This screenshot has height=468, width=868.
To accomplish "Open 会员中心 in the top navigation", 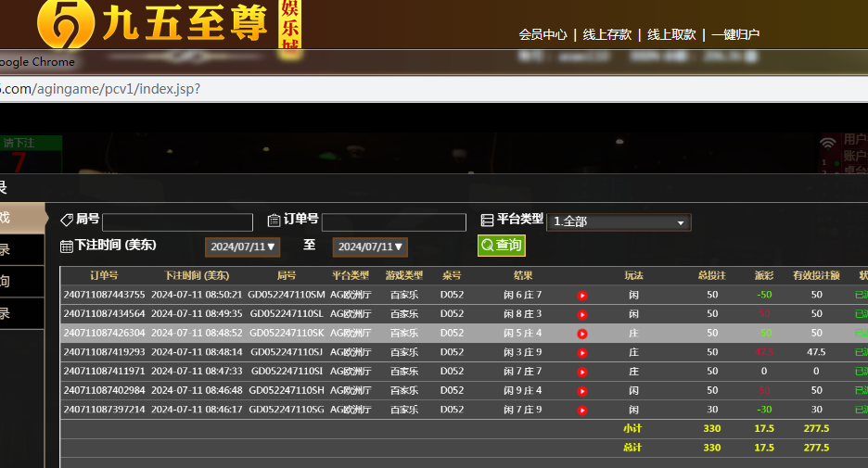I will pos(542,34).
